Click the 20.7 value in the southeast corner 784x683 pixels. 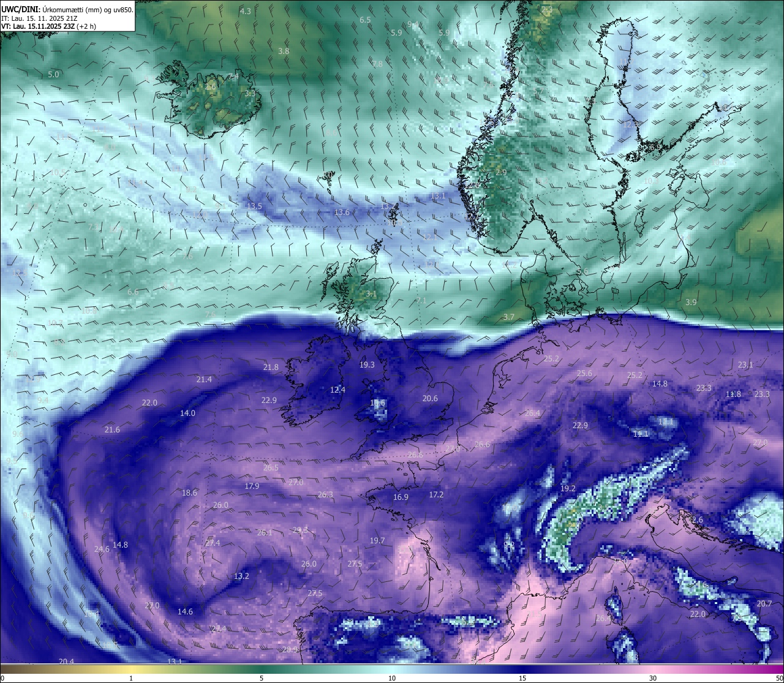764,603
